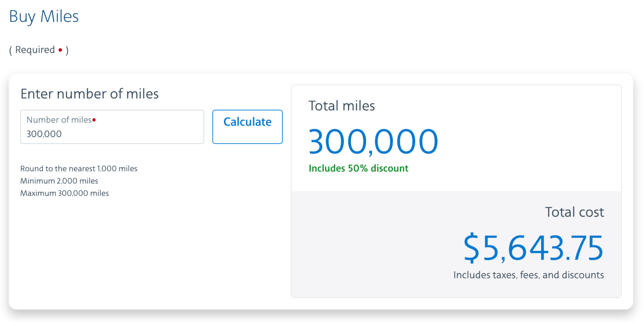Click the ( Required ) legend text
This screenshot has width=644, height=322.
[x=38, y=50]
